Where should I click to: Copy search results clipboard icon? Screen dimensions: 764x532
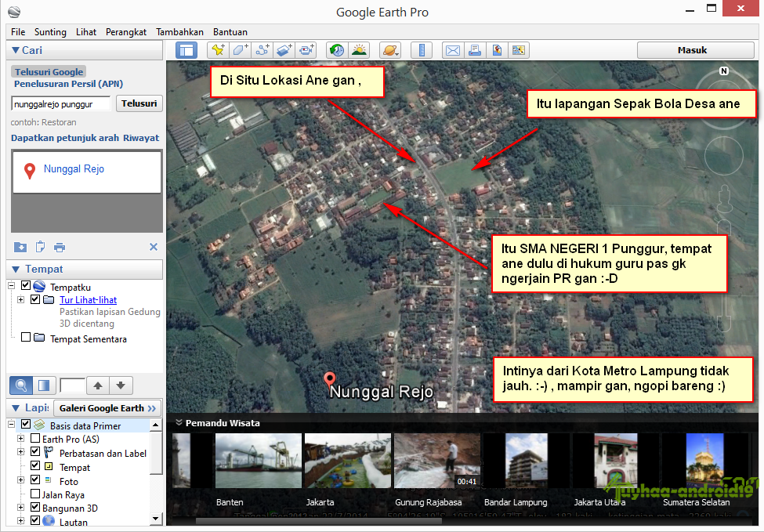click(x=40, y=247)
